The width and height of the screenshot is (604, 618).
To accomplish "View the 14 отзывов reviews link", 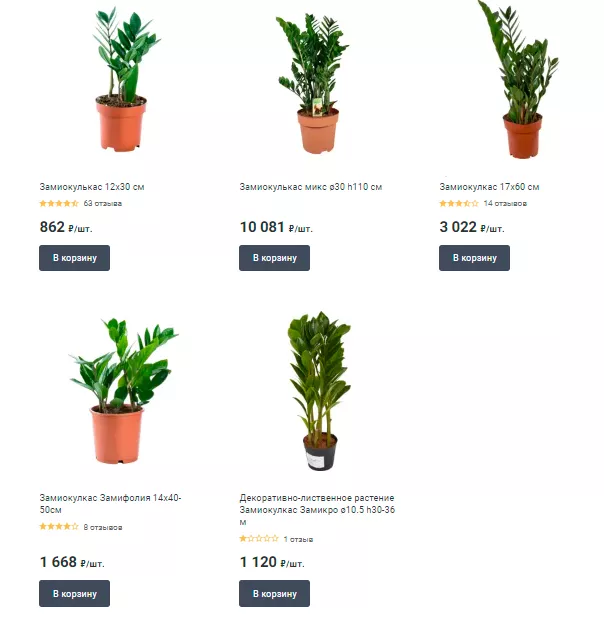I will 505,203.
